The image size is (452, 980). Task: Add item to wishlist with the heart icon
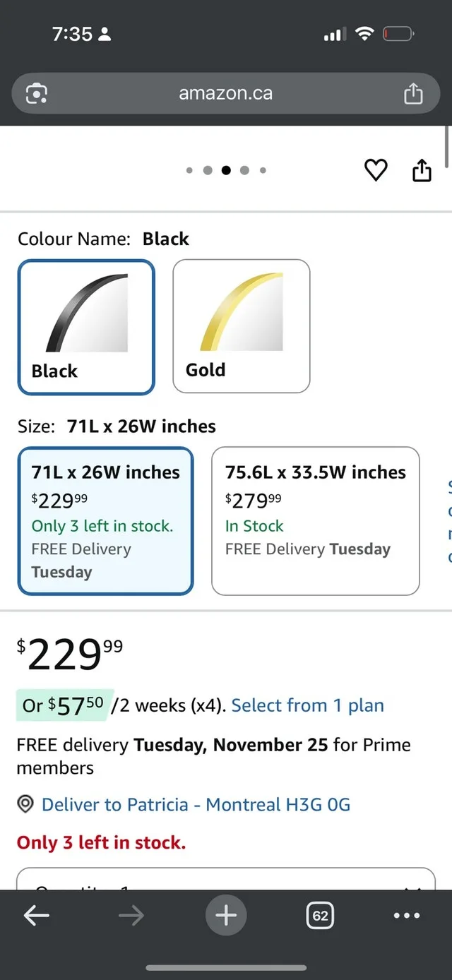coord(376,170)
